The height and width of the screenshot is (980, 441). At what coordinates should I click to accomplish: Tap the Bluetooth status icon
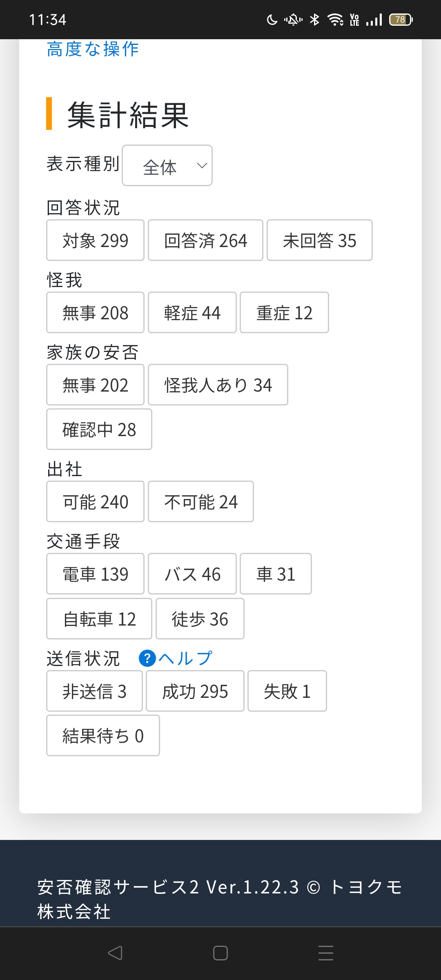(314, 20)
